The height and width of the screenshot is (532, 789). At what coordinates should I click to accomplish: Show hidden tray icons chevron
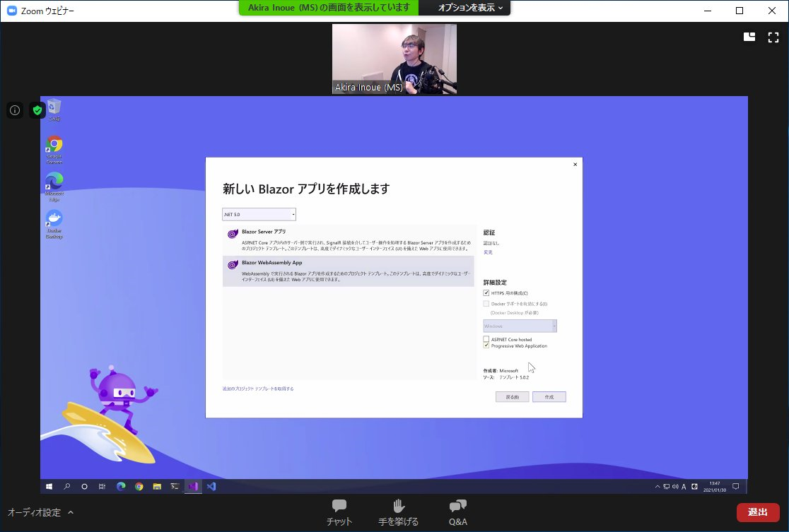pos(657,486)
